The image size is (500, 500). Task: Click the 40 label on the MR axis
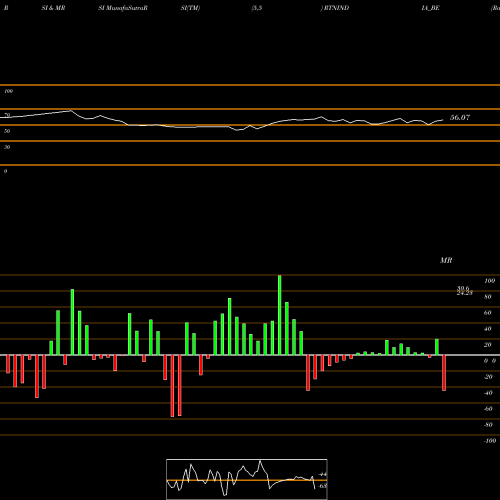coord(488,329)
